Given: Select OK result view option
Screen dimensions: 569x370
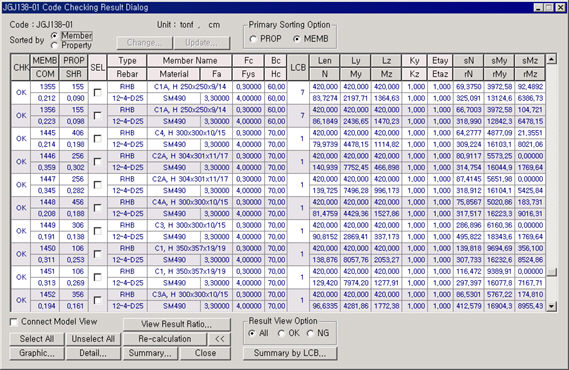Looking at the screenshot, I should tap(281, 333).
